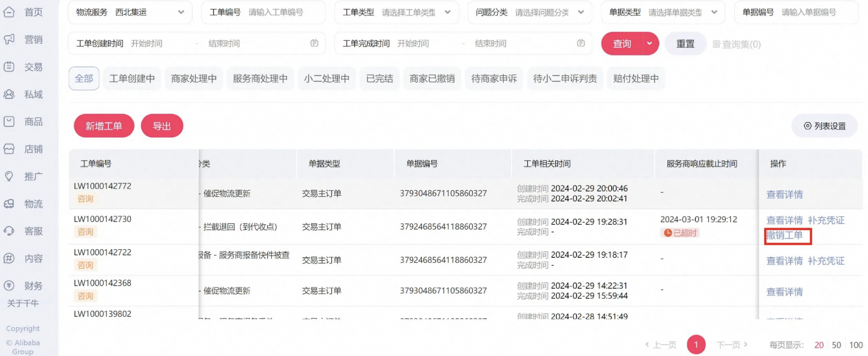
Task: Open the 物流 truck sidebar icon
Action: (x=9, y=204)
